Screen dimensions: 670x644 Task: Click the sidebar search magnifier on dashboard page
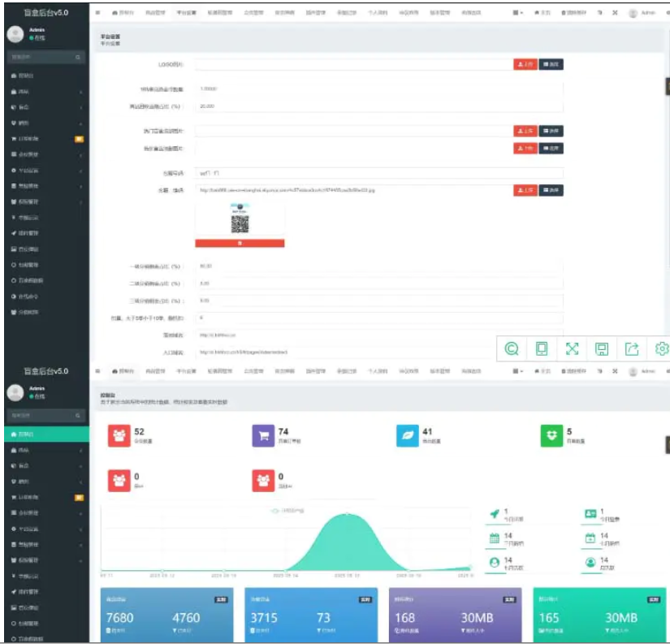78,415
